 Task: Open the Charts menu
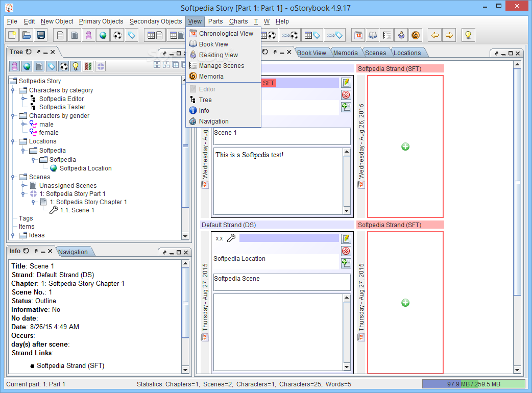(238, 21)
